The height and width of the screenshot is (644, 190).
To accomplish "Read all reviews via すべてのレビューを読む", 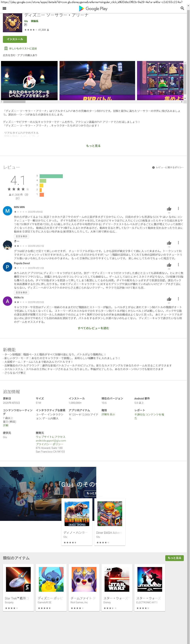I will click(93, 328).
